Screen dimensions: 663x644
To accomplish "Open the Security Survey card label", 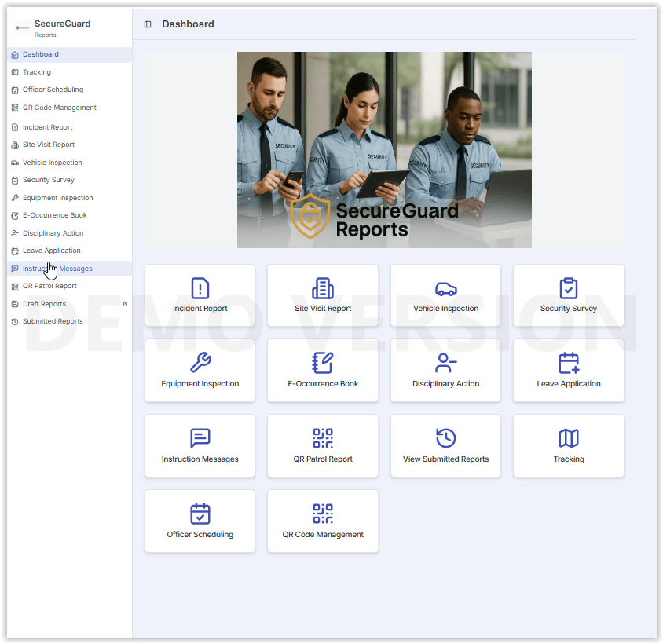I will [x=568, y=309].
